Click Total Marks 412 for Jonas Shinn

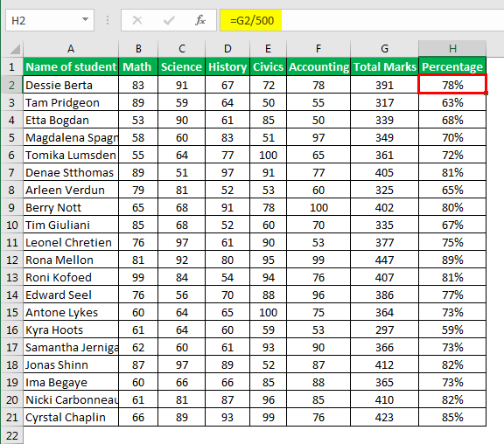(384, 364)
